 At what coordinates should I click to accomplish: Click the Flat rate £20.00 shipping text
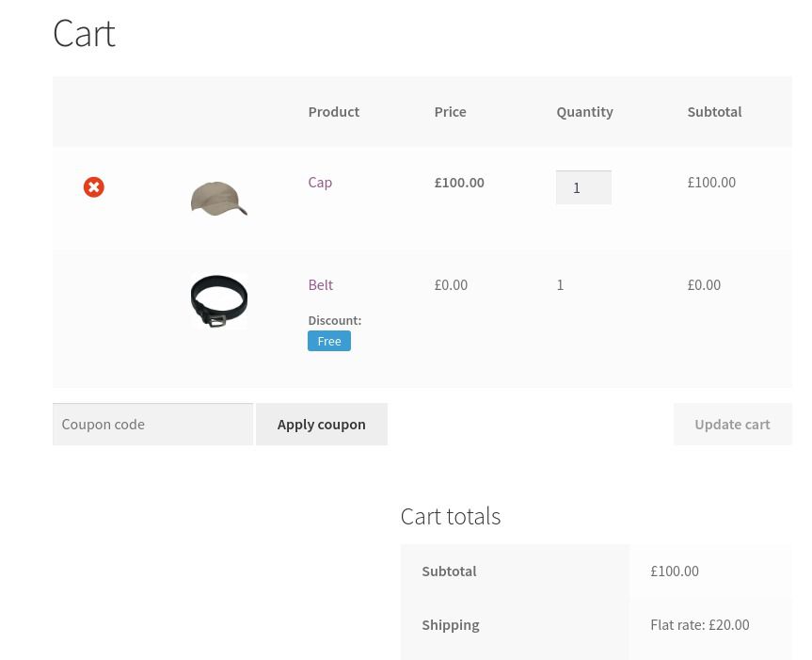[699, 624]
